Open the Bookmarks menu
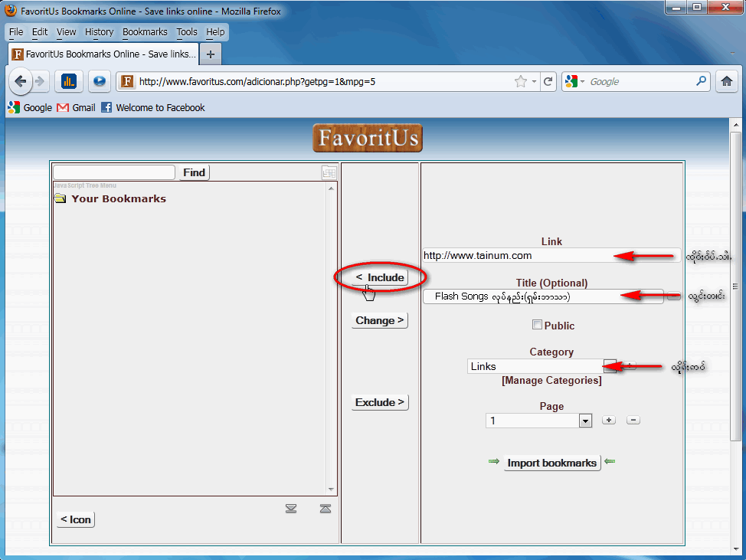Image resolution: width=746 pixels, height=560 pixels. pos(145,32)
